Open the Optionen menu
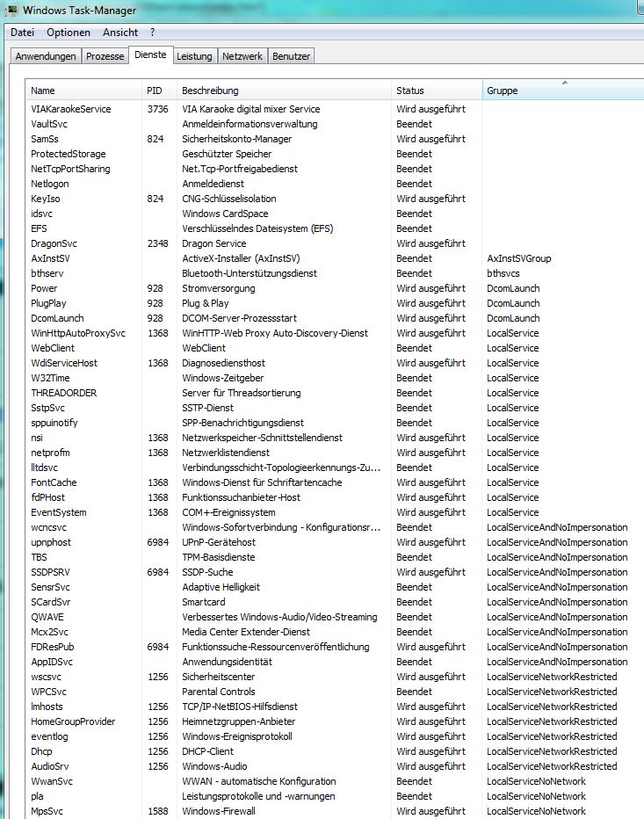This screenshot has width=644, height=819. tap(69, 33)
